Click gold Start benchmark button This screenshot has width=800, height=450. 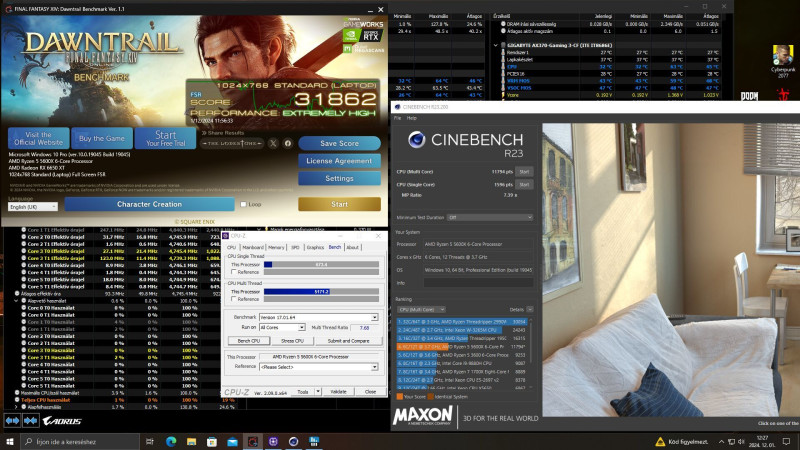tap(339, 204)
